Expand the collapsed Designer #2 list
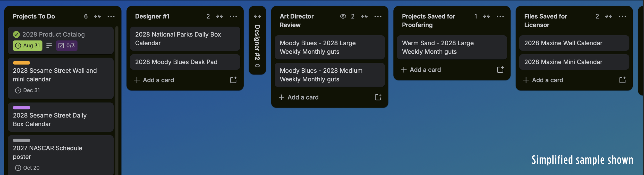The image size is (644, 175). coord(257,16)
